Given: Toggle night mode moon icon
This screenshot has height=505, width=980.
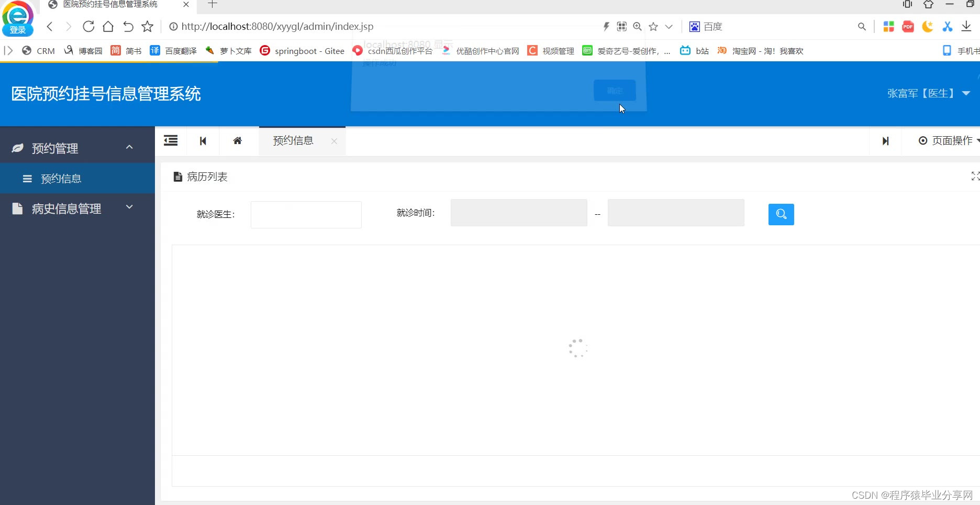Looking at the screenshot, I should pyautogui.click(x=927, y=26).
